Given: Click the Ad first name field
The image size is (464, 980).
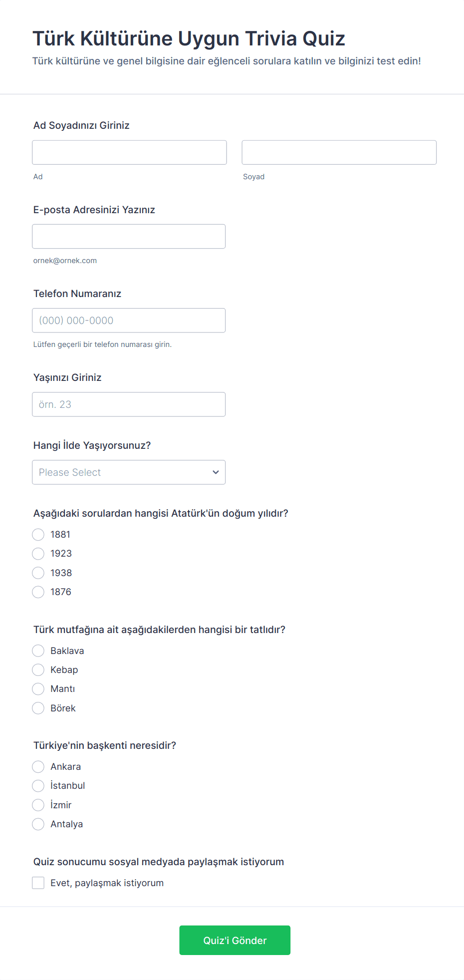Looking at the screenshot, I should [129, 152].
